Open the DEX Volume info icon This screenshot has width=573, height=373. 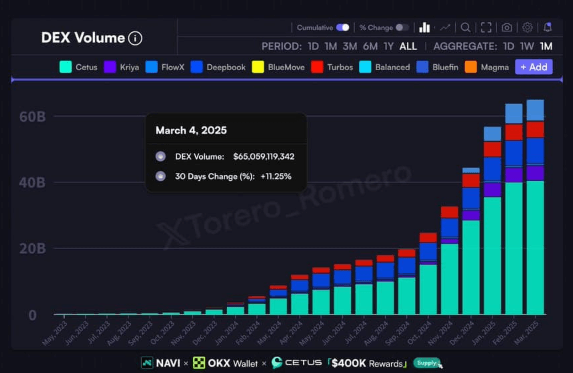pyautogui.click(x=135, y=38)
